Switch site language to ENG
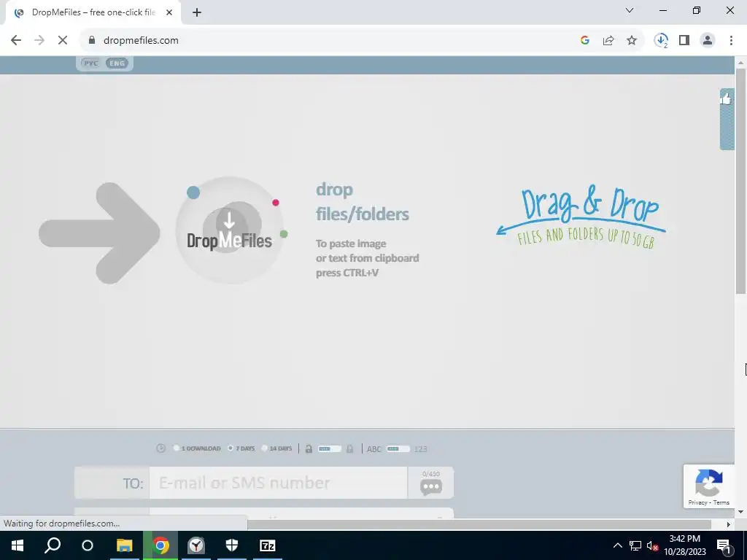Screen dimensions: 747x560 (x=117, y=63)
